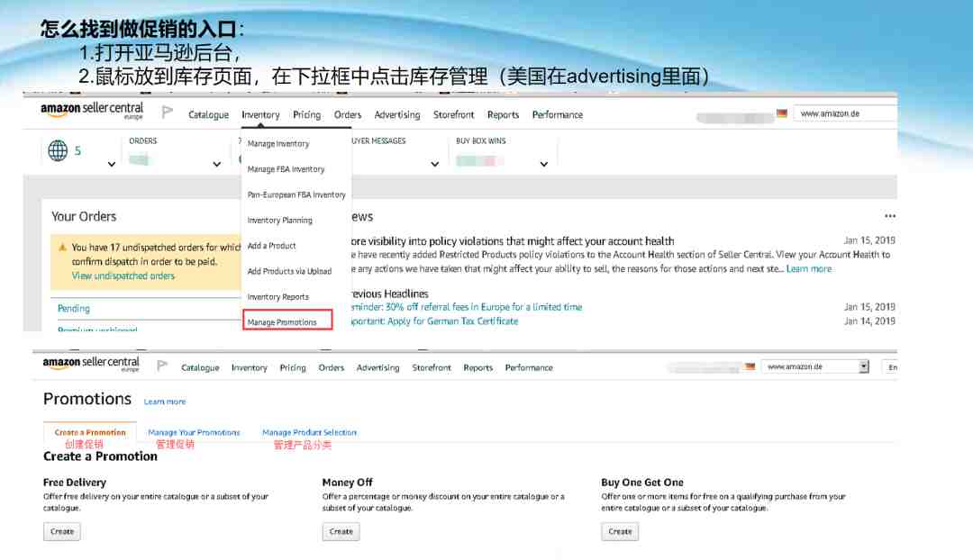This screenshot has width=973, height=560.
Task: Click Learn more beside Promotions heading
Action: 165,402
